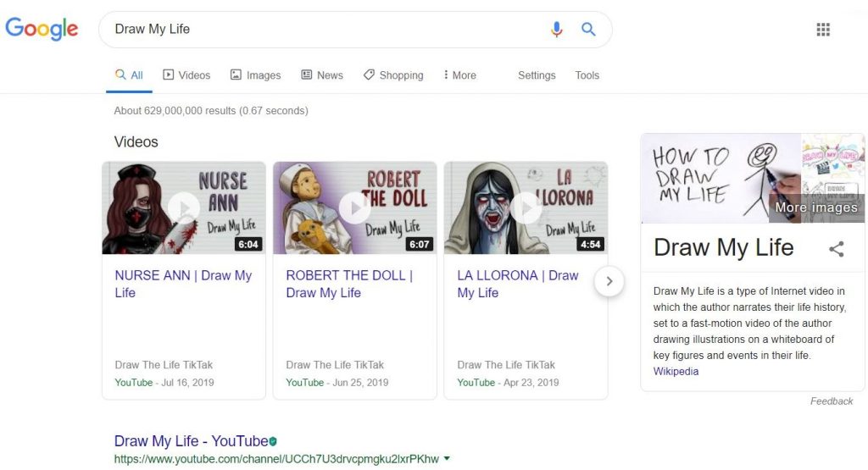Switch to the Shopping tab
The image size is (868, 470).
click(393, 75)
